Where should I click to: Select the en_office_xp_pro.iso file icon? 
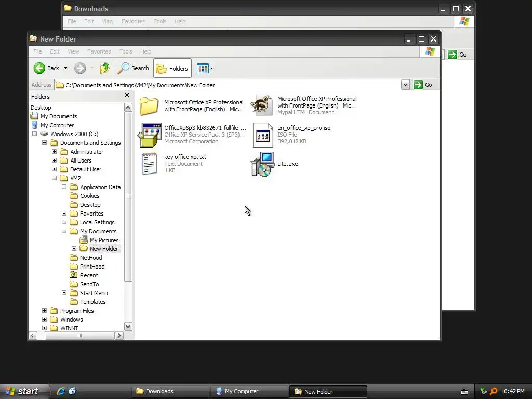point(263,135)
